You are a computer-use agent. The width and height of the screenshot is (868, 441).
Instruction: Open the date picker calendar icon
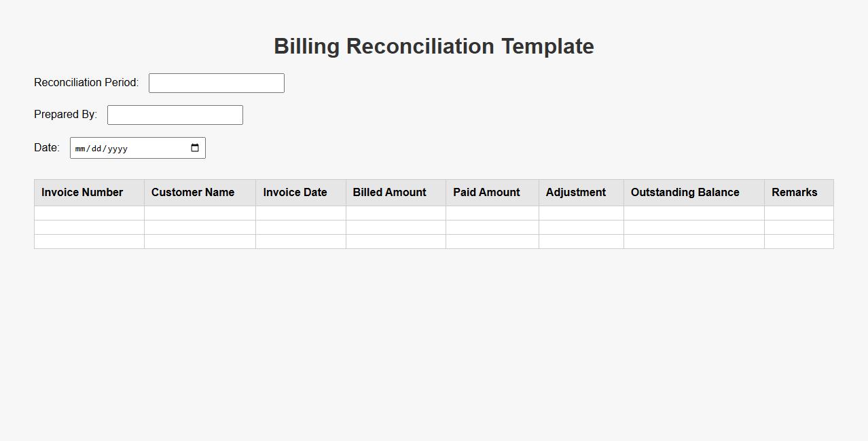pyautogui.click(x=195, y=148)
